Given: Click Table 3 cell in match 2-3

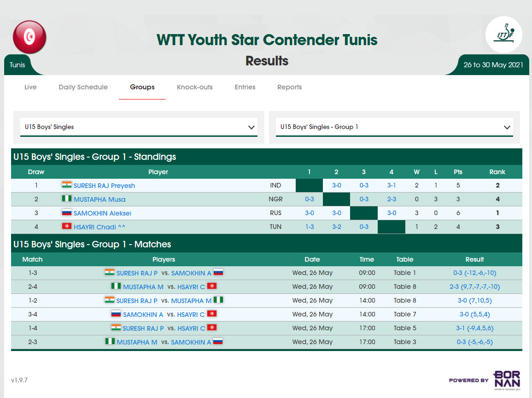Looking at the screenshot, I should click(405, 342).
